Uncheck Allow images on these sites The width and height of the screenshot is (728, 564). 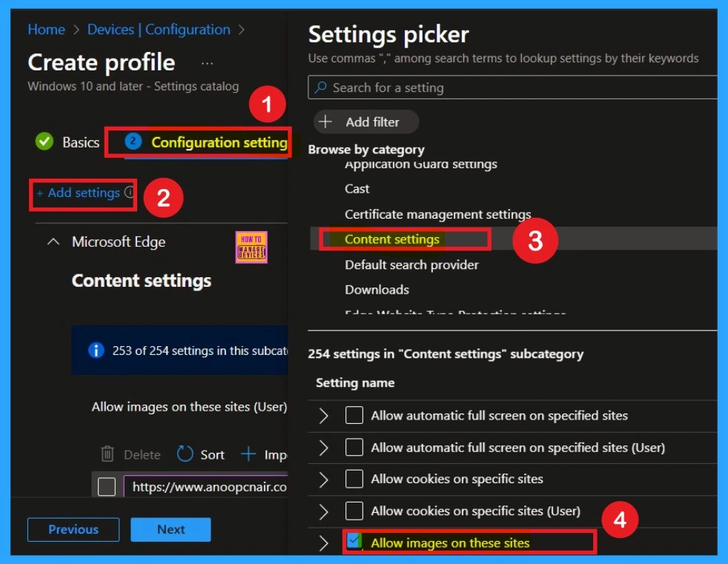[x=354, y=541]
